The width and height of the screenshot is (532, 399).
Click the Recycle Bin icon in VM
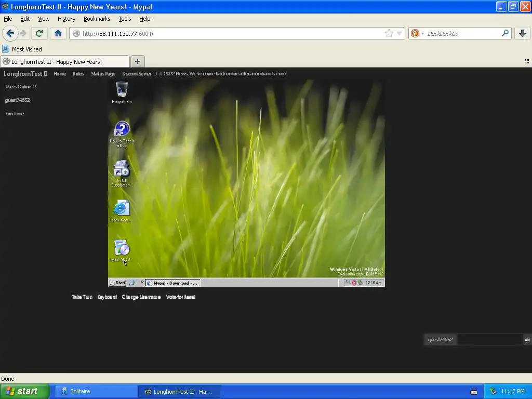[x=122, y=92]
